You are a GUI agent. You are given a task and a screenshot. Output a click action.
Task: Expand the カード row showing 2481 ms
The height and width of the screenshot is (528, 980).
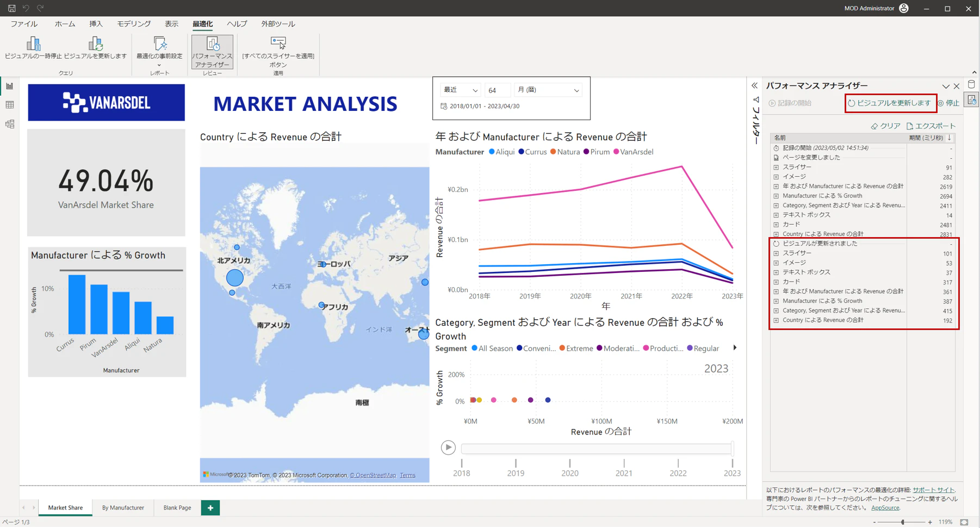point(776,225)
